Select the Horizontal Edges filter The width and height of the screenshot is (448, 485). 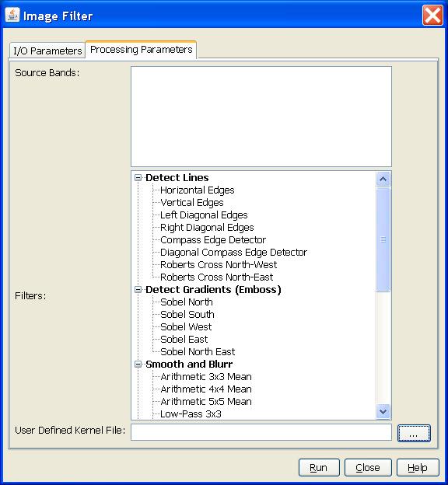click(x=198, y=190)
